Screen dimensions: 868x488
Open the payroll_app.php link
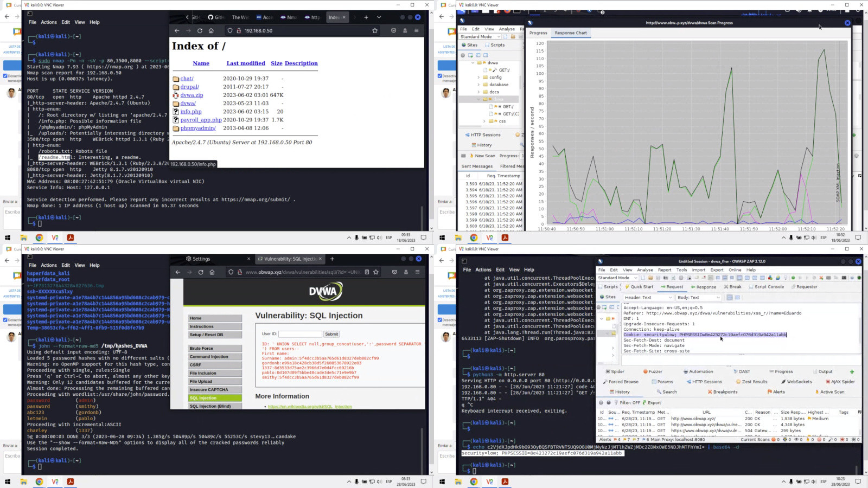(x=201, y=120)
